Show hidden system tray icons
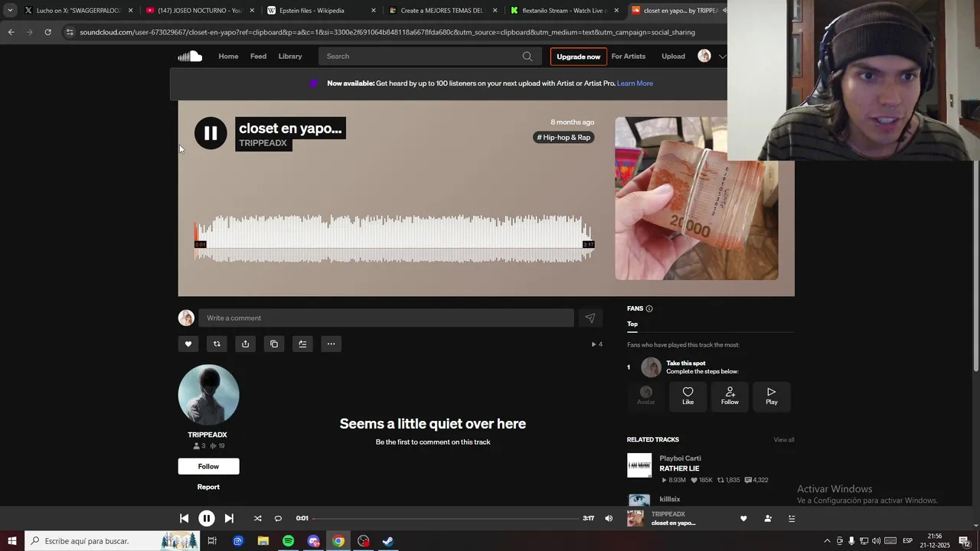The width and height of the screenshot is (980, 551). [x=827, y=541]
